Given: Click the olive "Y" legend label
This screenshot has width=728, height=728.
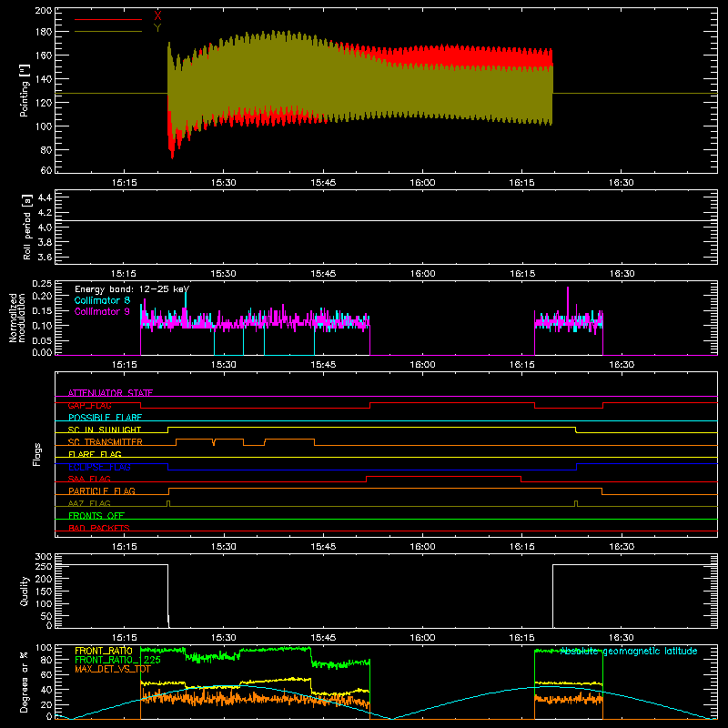Looking at the screenshot, I should point(157,28).
